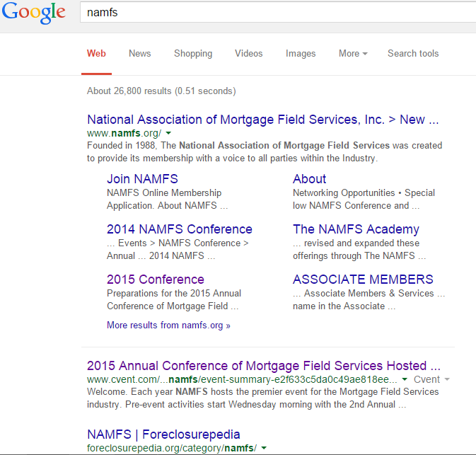Open the Cvent dropdown label
The width and height of the screenshot is (476, 455).
pos(431,379)
